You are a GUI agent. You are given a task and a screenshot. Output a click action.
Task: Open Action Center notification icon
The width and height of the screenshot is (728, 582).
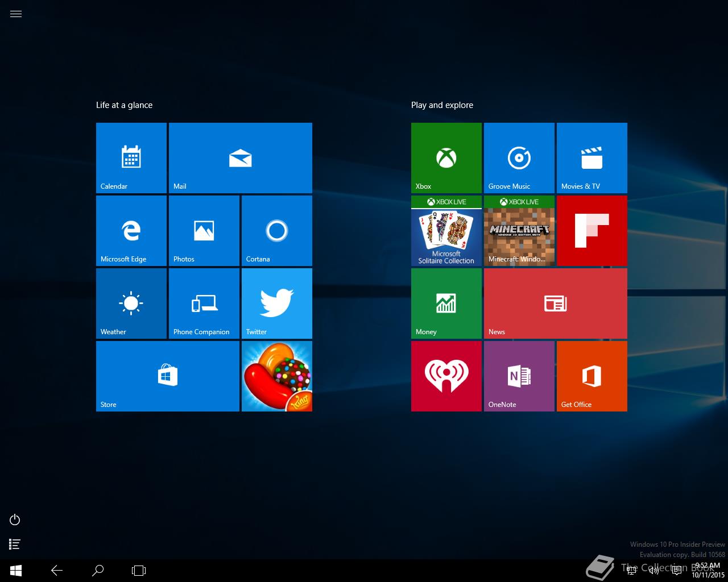coord(677,571)
